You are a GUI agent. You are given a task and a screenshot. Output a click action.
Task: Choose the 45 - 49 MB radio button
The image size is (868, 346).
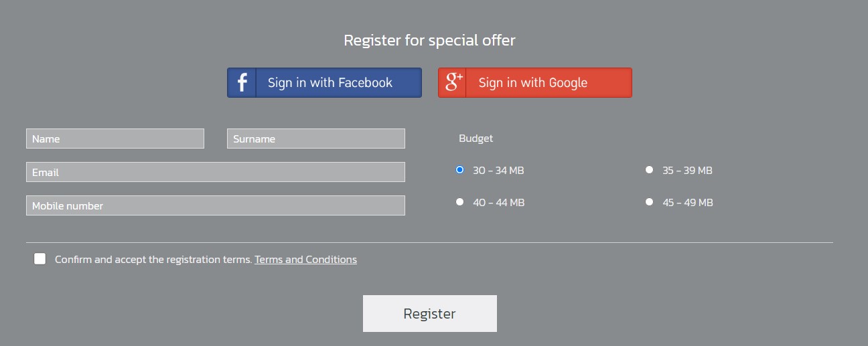coord(649,202)
